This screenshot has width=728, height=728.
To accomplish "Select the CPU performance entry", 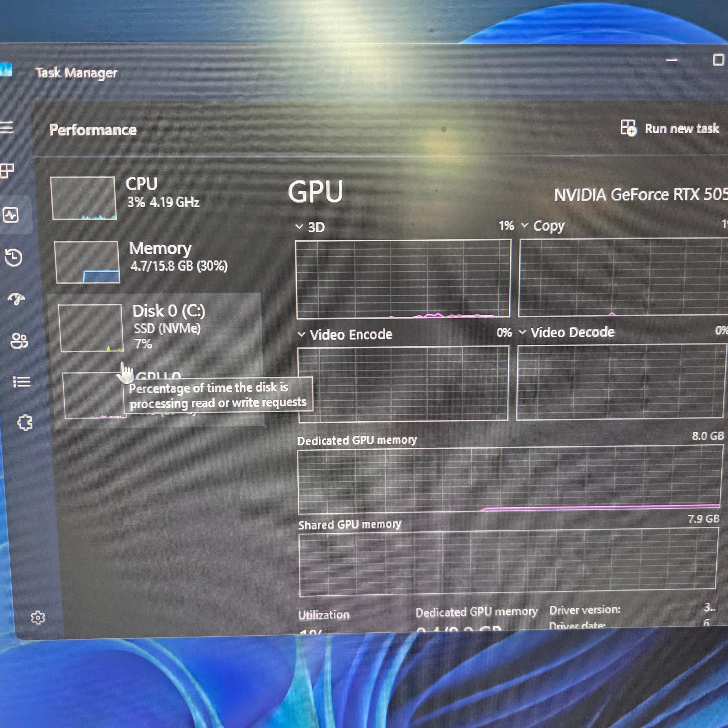I will [151, 194].
